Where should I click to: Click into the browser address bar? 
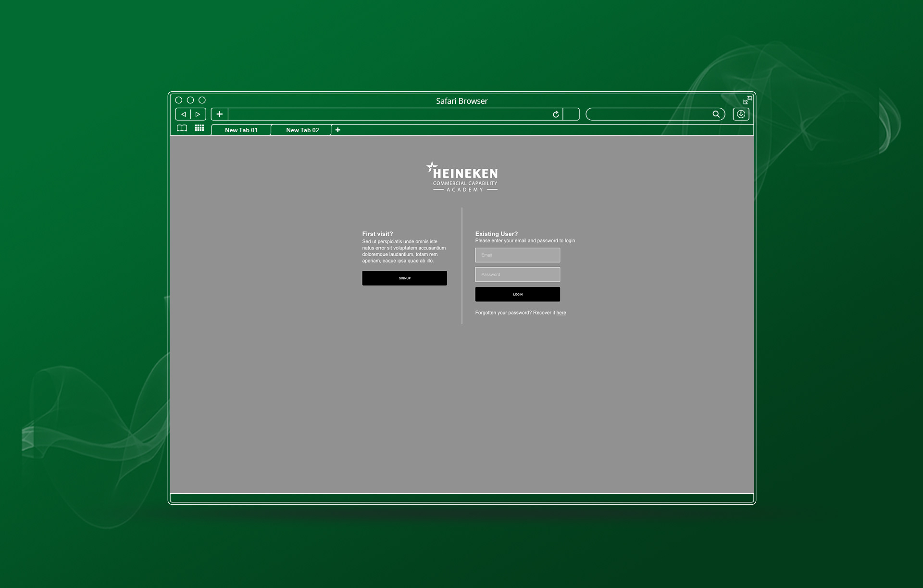coord(389,114)
